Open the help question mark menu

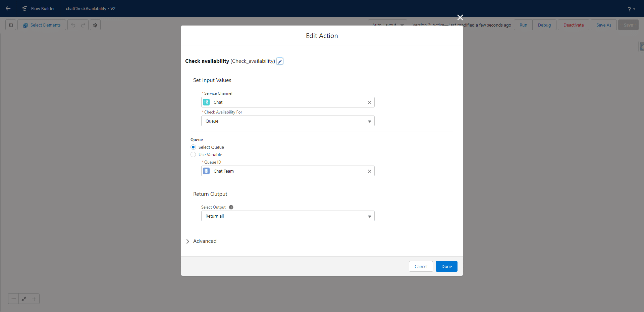tap(631, 9)
